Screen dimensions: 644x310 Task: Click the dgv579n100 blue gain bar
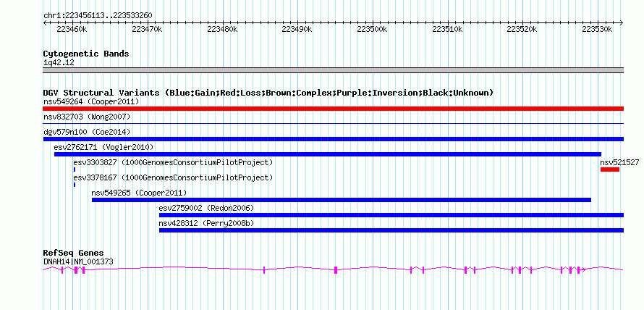click(333, 139)
